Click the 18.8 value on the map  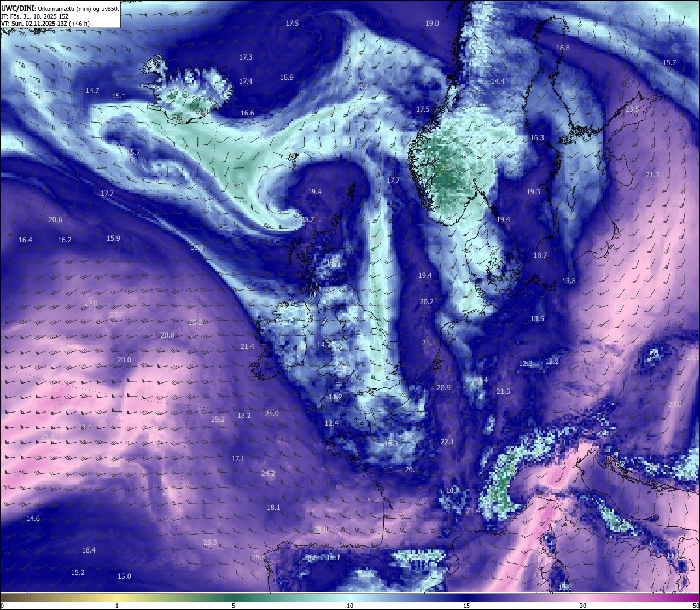563,48
